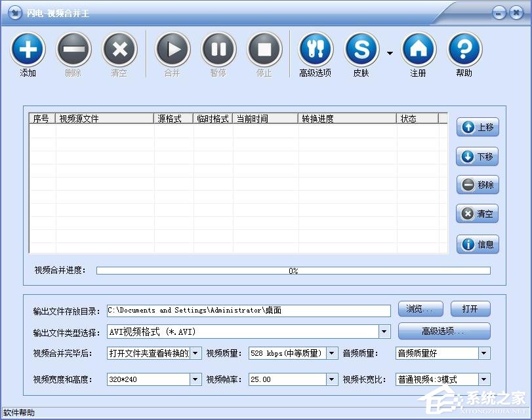The width and height of the screenshot is (532, 420).
Task: Select the 清空 toolbar icon
Action: tap(119, 50)
